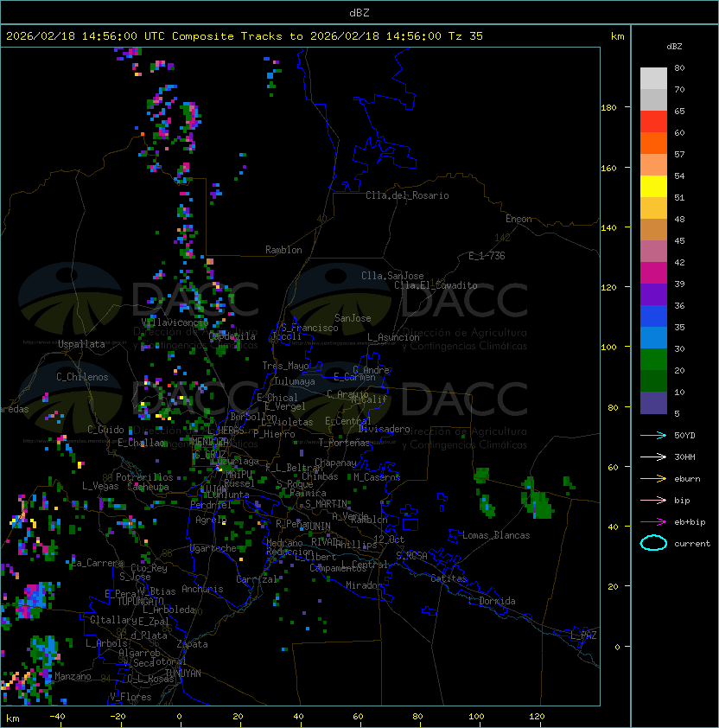Select the magenta swatch between 42 and 39 dBZ
The width and height of the screenshot is (719, 728).
pyautogui.click(x=653, y=273)
